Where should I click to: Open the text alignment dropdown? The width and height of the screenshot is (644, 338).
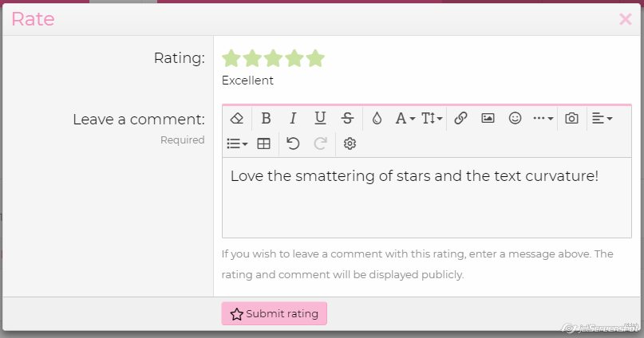[602, 118]
